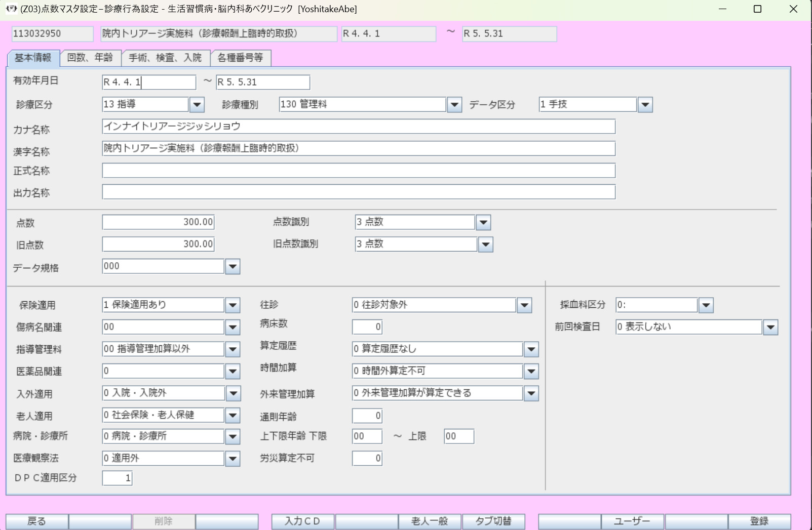Open the 採血料区分 dropdown arrow
The height and width of the screenshot is (530, 812).
(706, 305)
